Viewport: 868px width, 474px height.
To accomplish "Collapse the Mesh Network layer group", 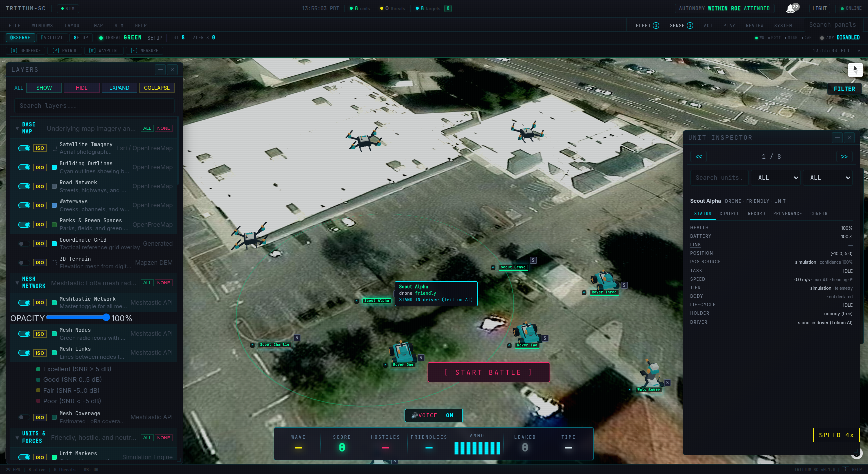I will [x=17, y=283].
